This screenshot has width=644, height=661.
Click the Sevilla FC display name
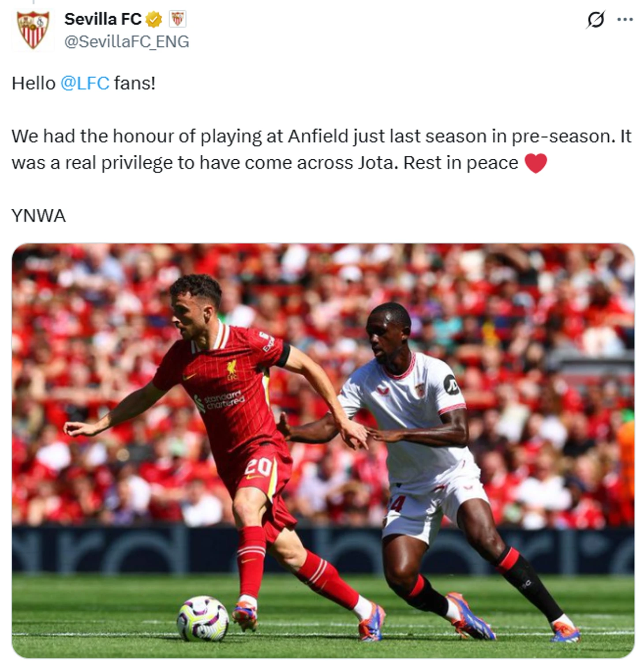[103, 19]
